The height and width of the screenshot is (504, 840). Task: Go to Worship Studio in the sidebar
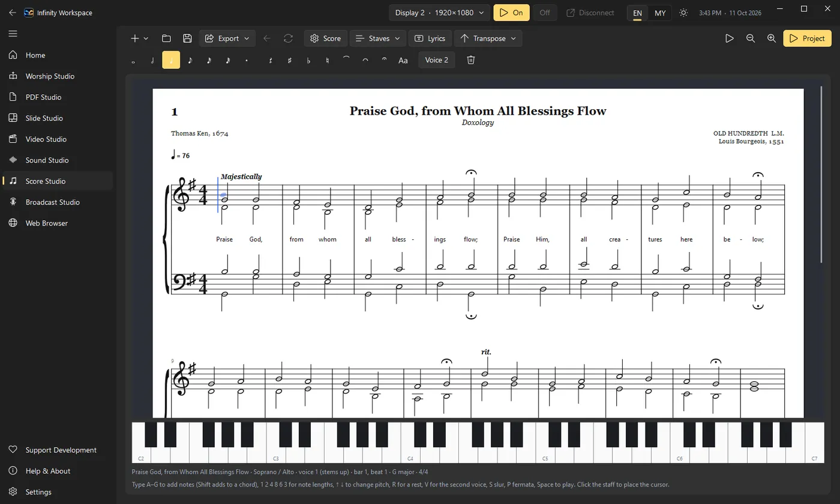(x=56, y=76)
